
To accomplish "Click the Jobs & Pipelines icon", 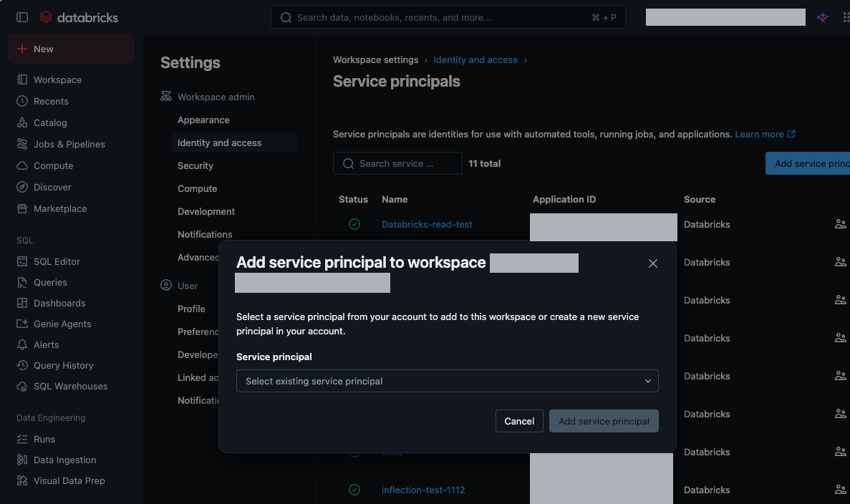I will point(22,144).
